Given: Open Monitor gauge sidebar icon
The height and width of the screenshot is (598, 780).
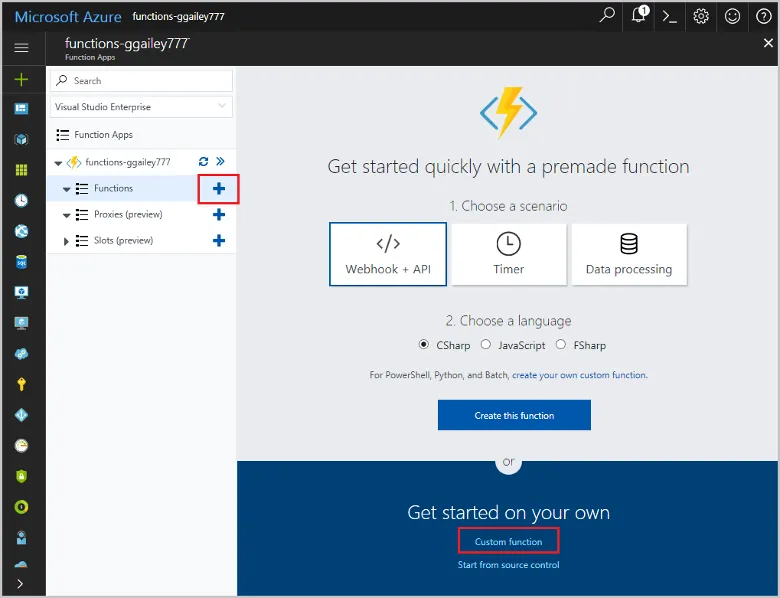Looking at the screenshot, I should click(x=21, y=446).
